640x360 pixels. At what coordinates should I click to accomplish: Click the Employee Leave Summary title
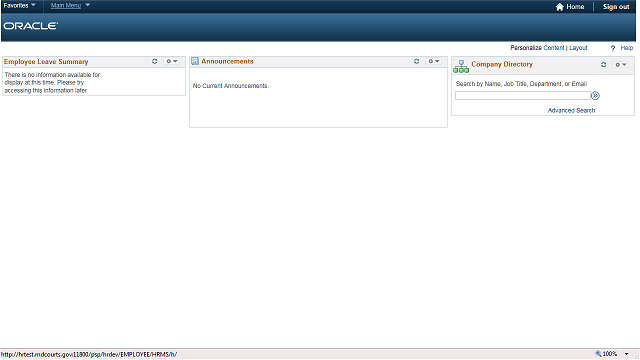[x=46, y=62]
